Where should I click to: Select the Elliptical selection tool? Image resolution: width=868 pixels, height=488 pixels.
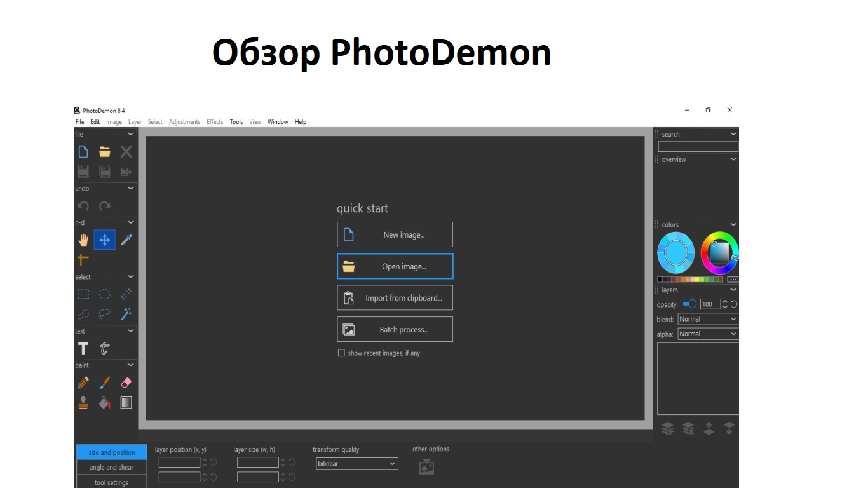click(105, 294)
